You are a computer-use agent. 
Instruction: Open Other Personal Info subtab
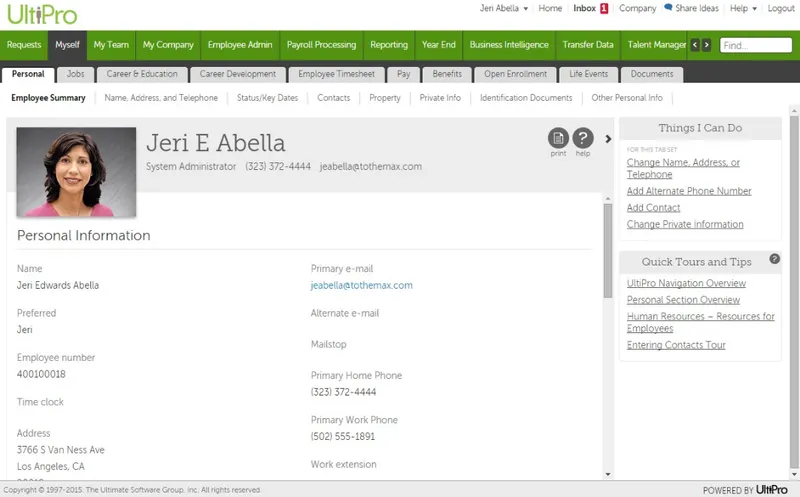627,98
